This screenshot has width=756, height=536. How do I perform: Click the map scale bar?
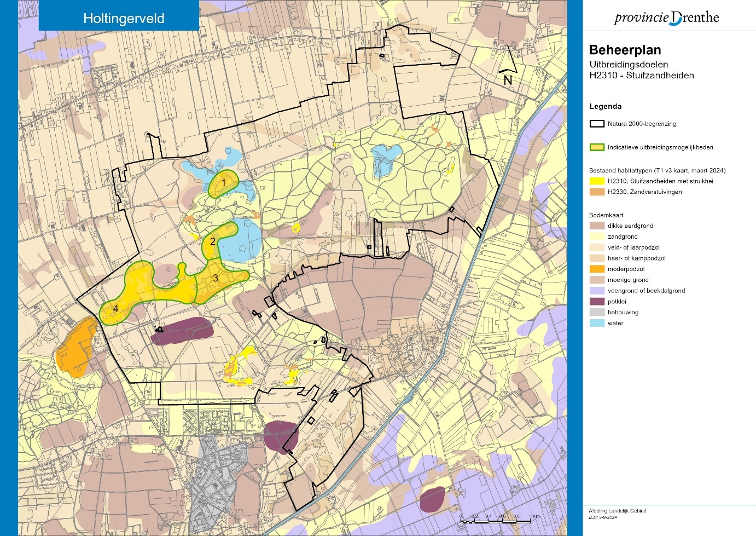[497, 519]
